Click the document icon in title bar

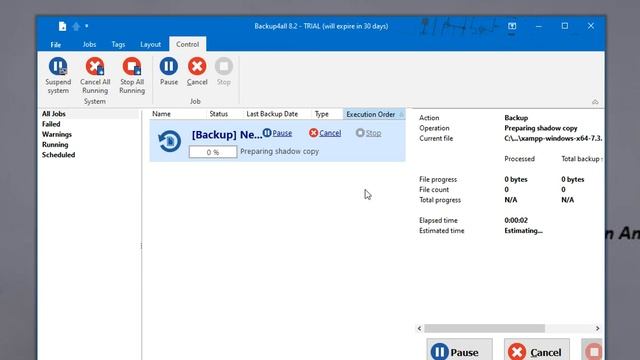point(62,27)
